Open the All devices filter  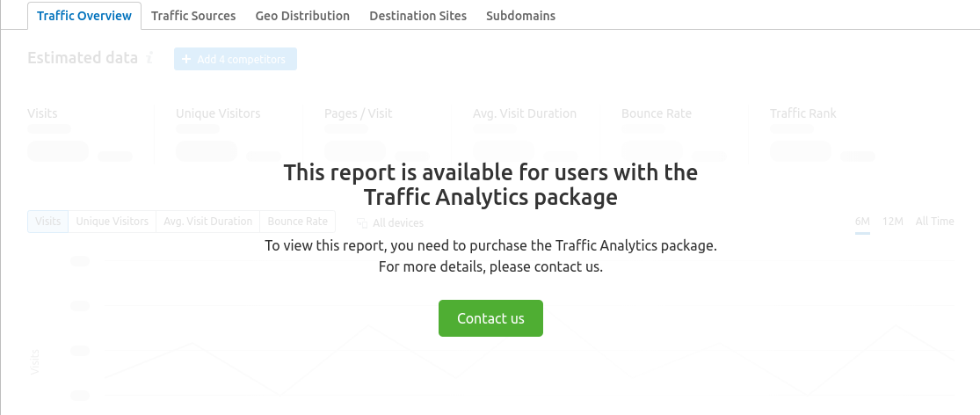(x=390, y=222)
